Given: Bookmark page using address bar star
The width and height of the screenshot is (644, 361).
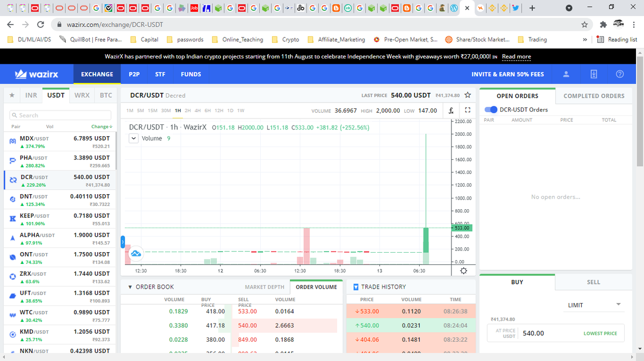Looking at the screenshot, I should tap(584, 25).
